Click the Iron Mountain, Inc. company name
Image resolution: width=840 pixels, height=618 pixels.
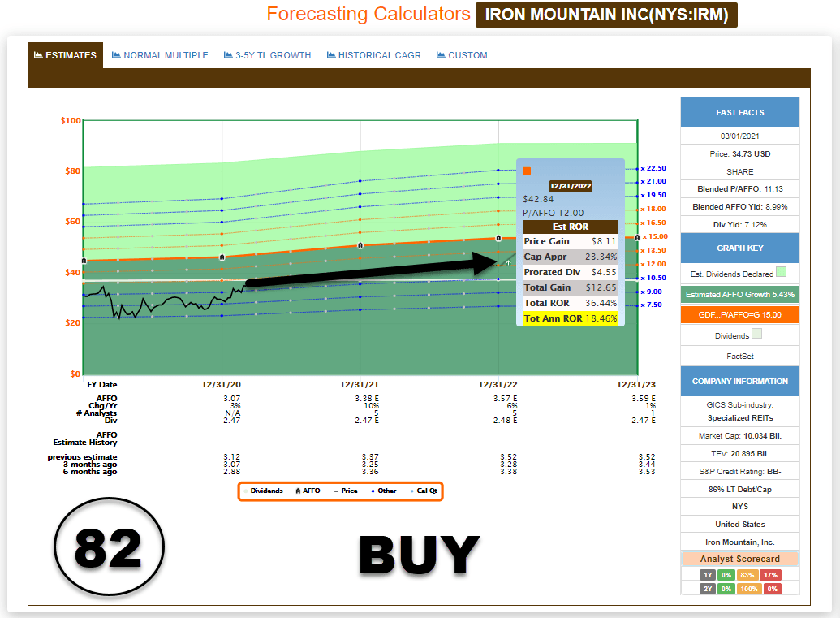coord(740,542)
